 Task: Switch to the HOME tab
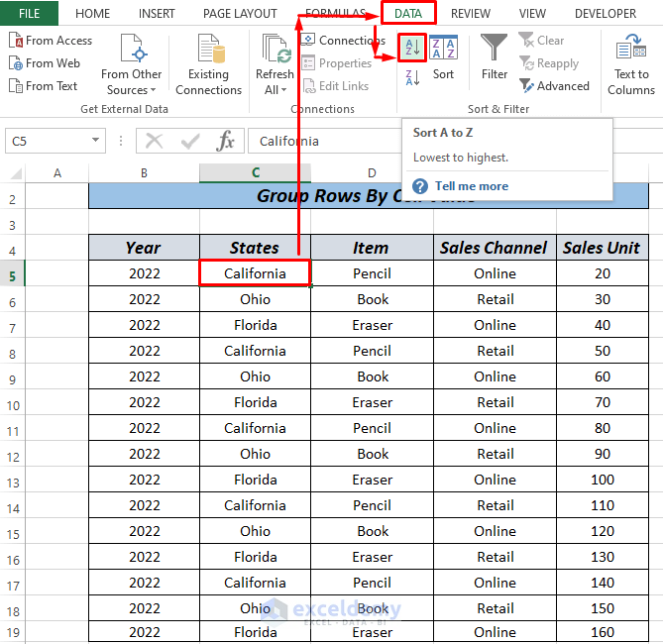point(92,14)
